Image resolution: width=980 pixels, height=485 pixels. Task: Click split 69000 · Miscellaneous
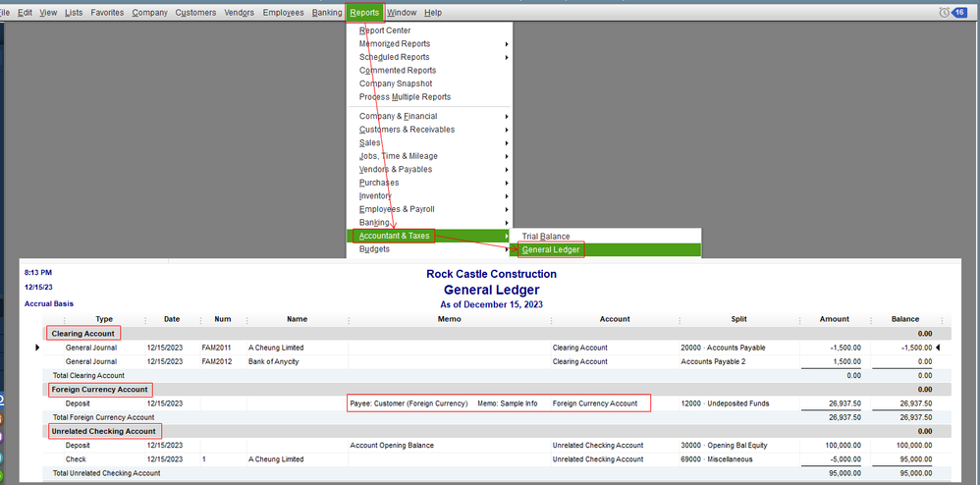click(717, 459)
